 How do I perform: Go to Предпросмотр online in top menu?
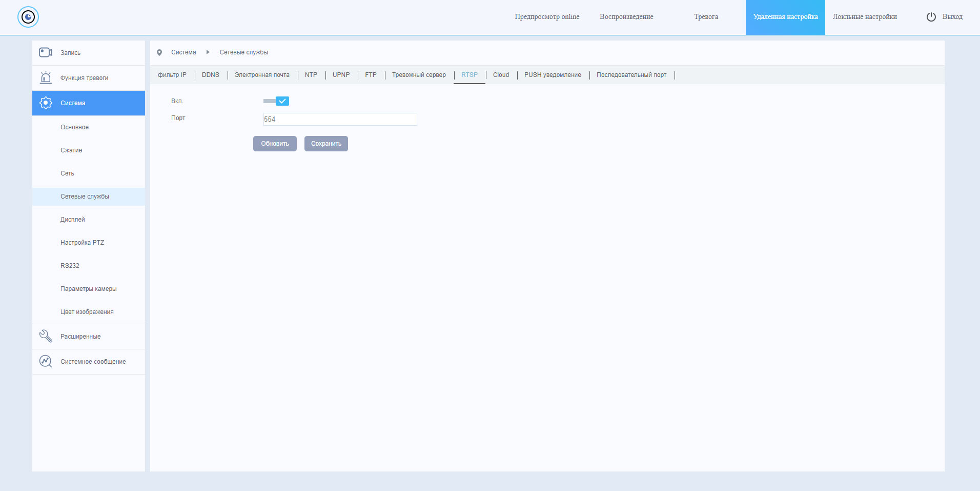pyautogui.click(x=547, y=17)
